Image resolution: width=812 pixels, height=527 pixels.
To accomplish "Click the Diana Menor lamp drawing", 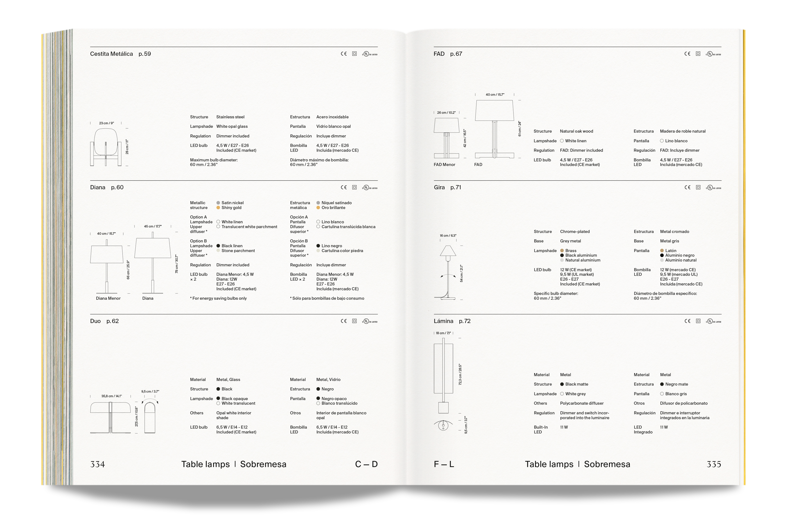I will tap(107, 266).
